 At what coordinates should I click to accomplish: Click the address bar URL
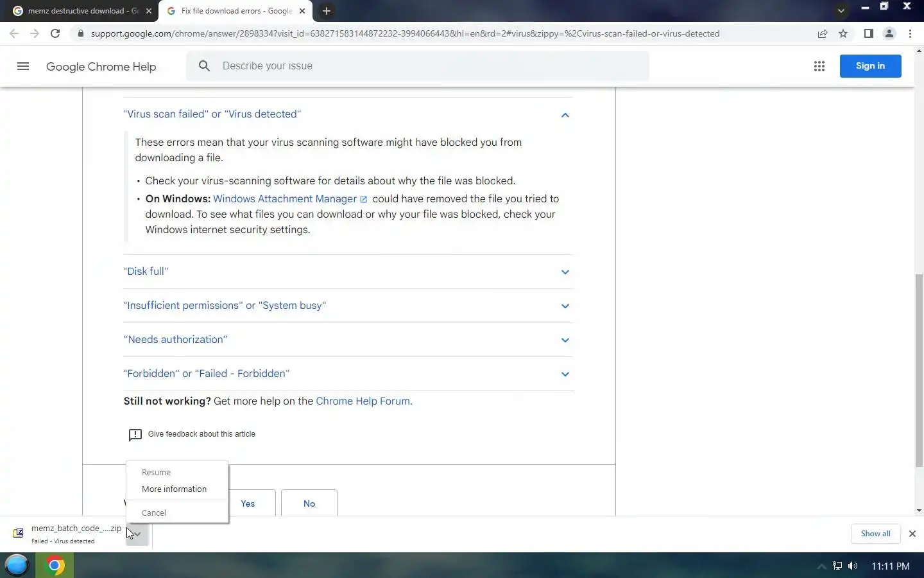pyautogui.click(x=405, y=33)
